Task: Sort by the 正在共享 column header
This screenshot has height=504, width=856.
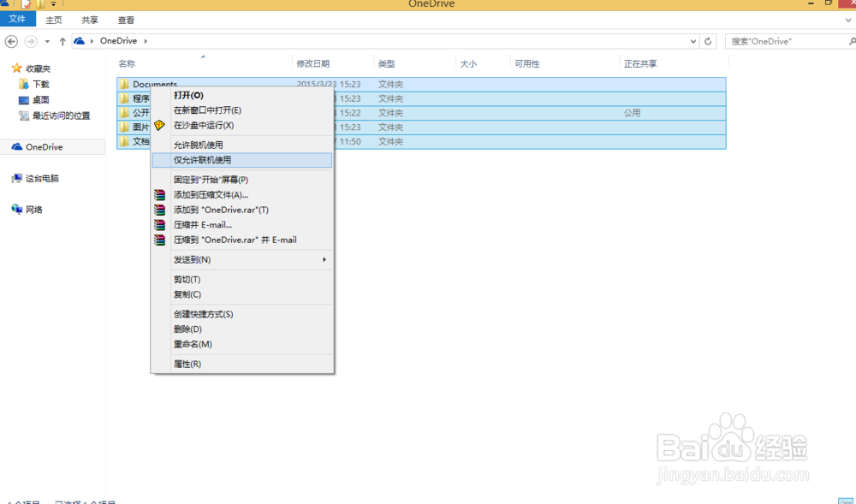Action: point(640,64)
